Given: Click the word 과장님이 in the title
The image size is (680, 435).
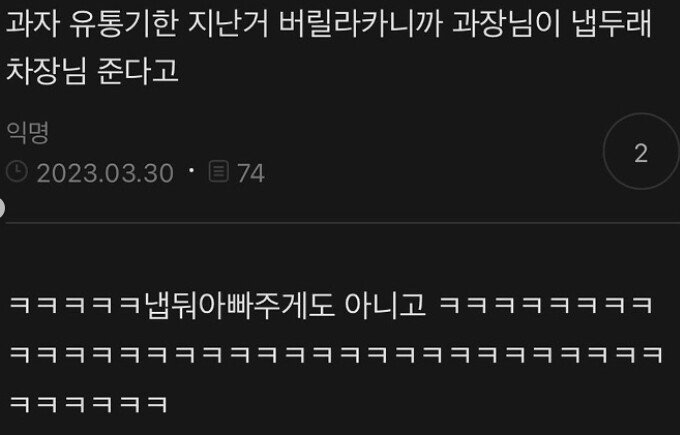Looking at the screenshot, I should click(506, 23).
